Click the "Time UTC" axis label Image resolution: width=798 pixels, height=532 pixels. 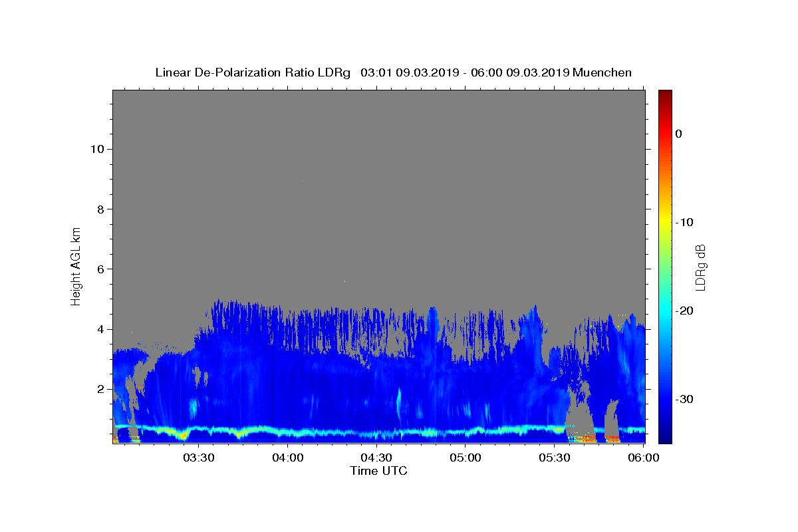(378, 471)
